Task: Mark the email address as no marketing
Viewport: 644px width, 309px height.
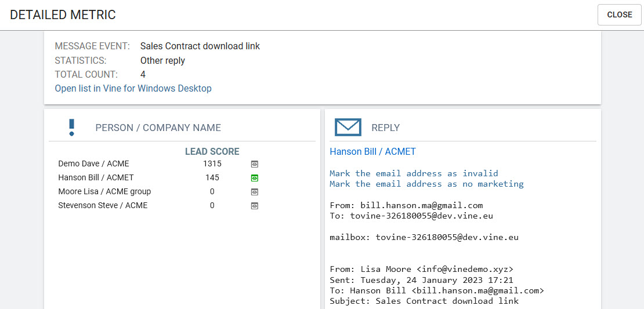Action: (426, 184)
